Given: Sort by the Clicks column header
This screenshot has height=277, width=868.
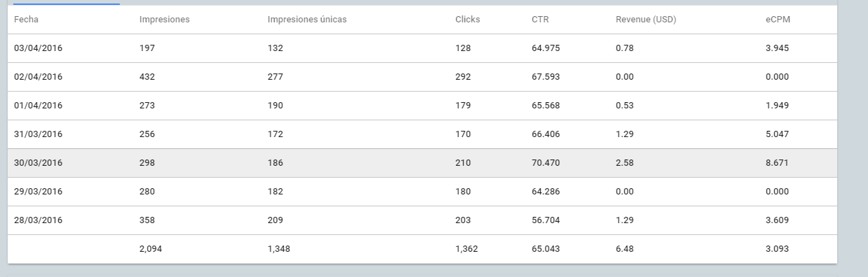Looking at the screenshot, I should point(467,20).
